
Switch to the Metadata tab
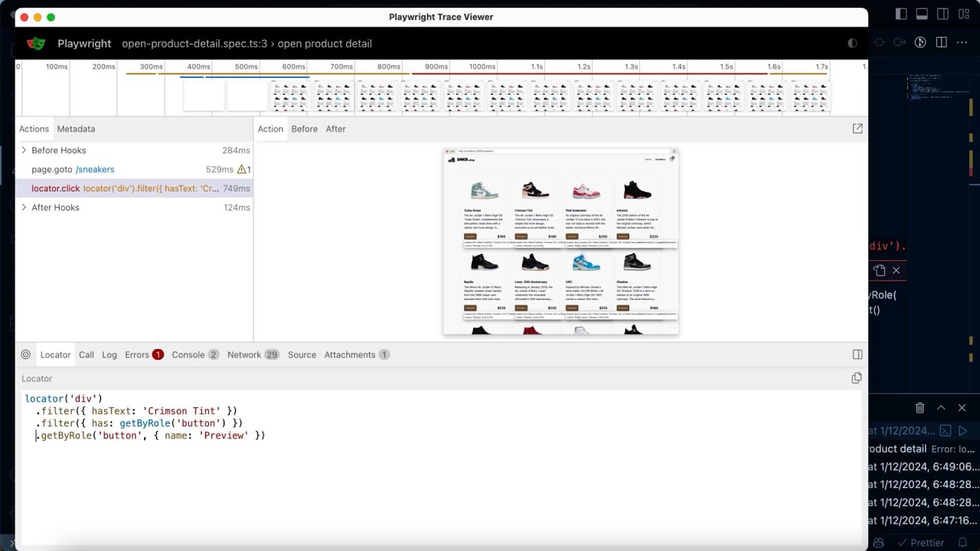76,129
